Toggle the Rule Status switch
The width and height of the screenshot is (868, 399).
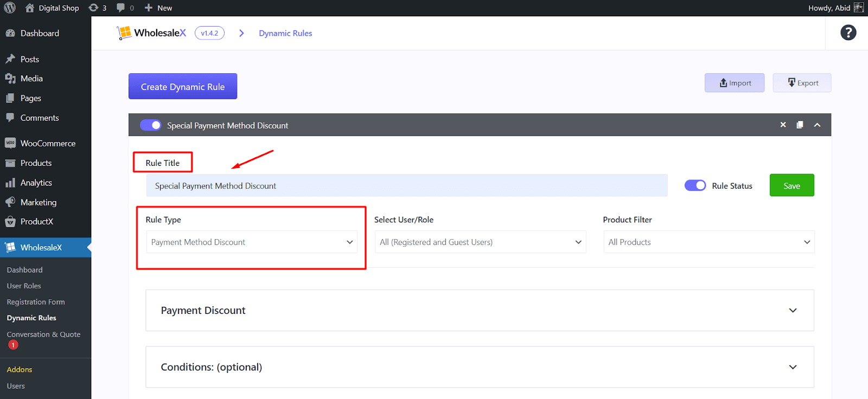[695, 185]
